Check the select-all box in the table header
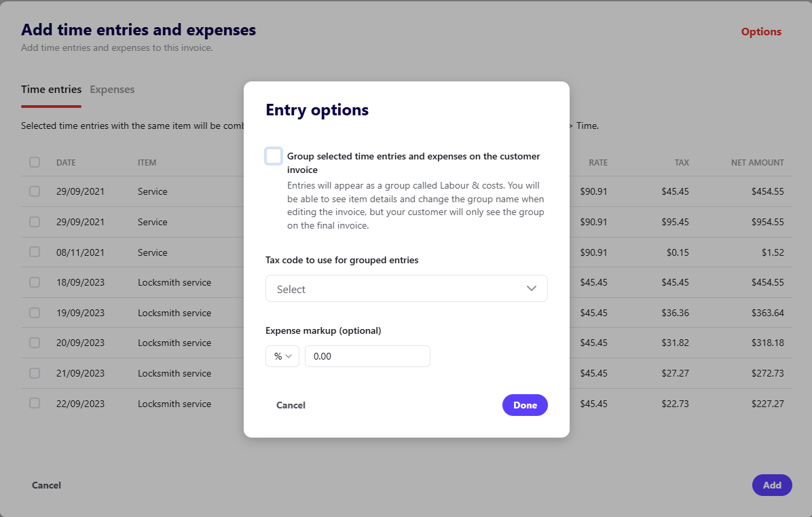Image resolution: width=812 pixels, height=517 pixels. pyautogui.click(x=35, y=162)
